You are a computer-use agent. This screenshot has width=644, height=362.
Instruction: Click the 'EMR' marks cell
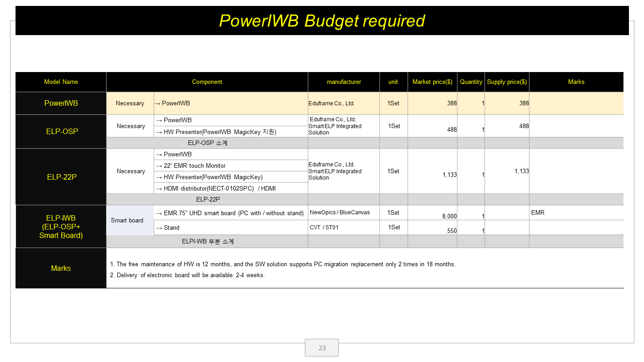[x=576, y=212]
